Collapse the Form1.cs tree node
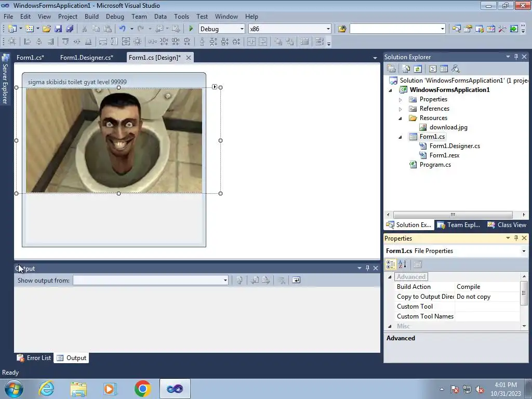Screen dimensions: 532x399 pos(401,137)
